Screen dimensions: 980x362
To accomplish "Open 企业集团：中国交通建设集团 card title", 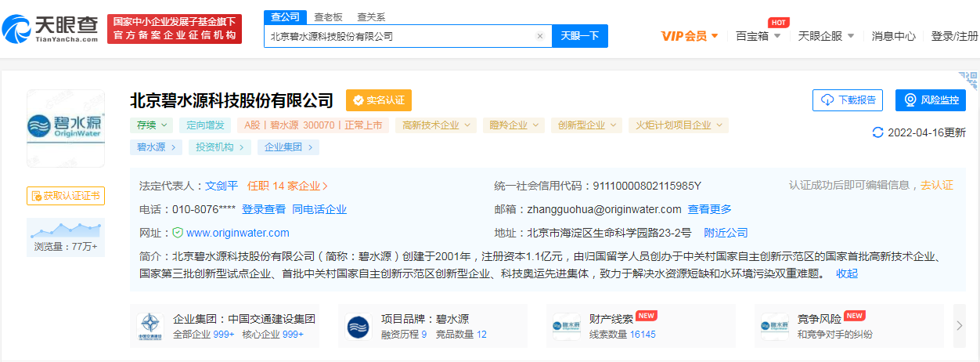I will pos(244,319).
